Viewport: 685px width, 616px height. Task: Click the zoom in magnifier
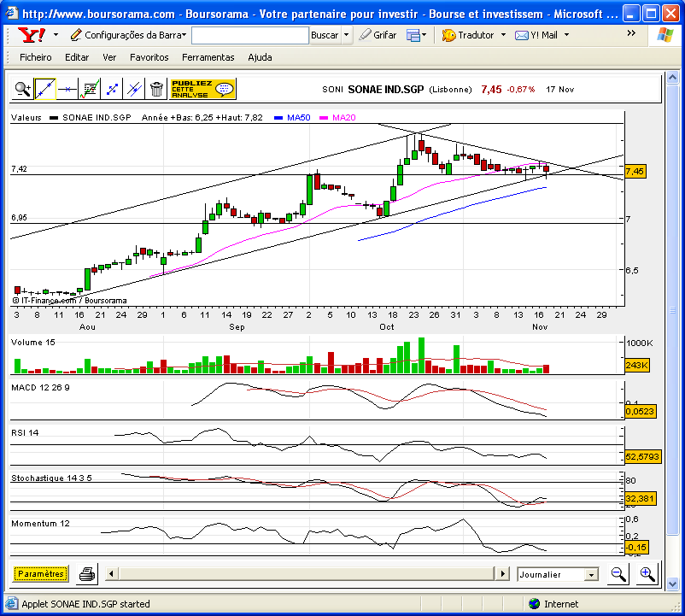coord(647,573)
